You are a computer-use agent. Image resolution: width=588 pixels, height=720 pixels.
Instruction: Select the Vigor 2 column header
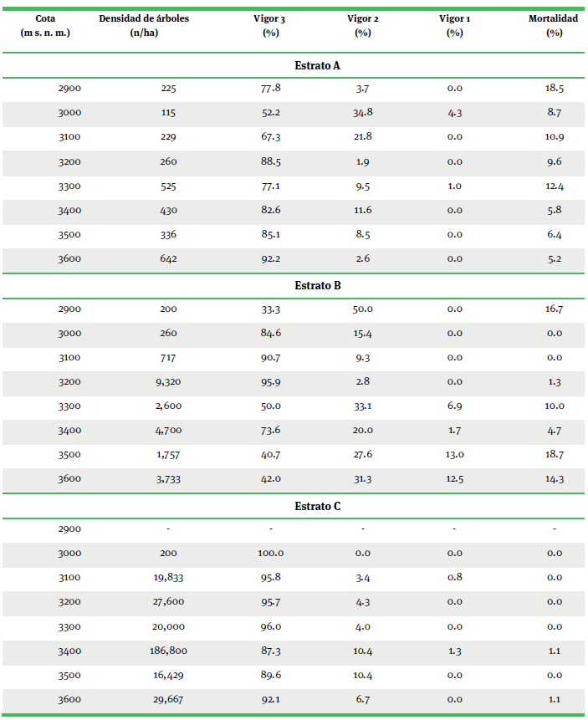(362, 25)
